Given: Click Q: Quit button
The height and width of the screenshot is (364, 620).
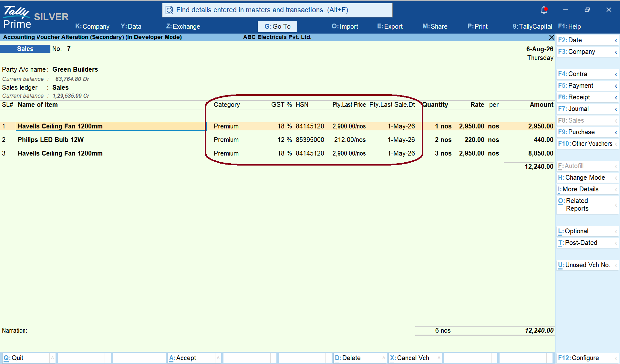Looking at the screenshot, I should pyautogui.click(x=26, y=358).
